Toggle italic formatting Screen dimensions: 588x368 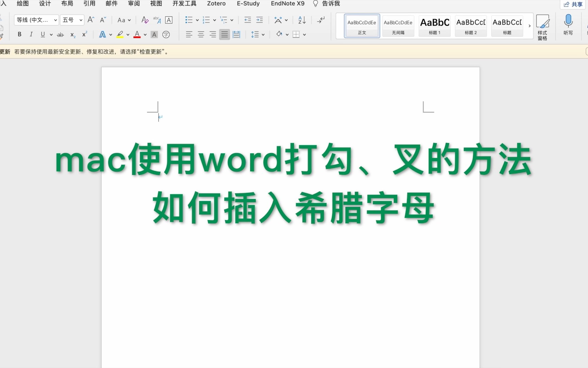31,34
